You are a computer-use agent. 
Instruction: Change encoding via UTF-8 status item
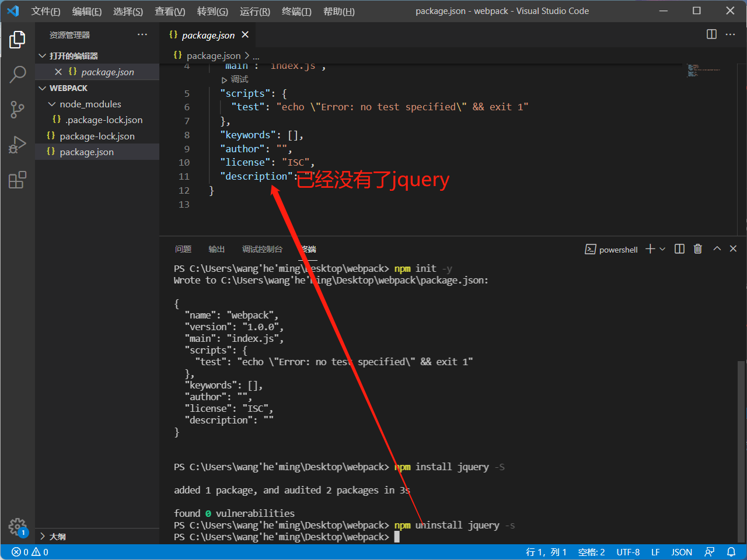tap(628, 552)
